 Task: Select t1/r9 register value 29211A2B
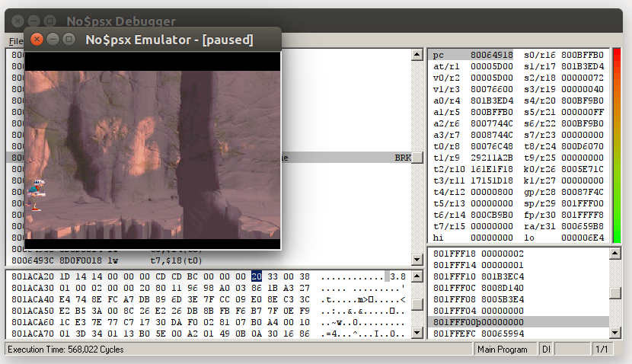tap(492, 158)
